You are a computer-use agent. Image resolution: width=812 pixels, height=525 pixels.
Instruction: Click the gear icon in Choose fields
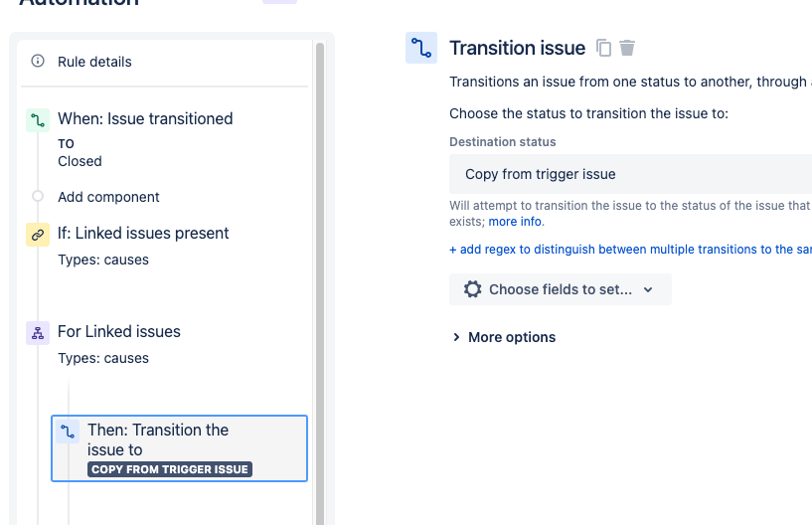pyautogui.click(x=472, y=289)
